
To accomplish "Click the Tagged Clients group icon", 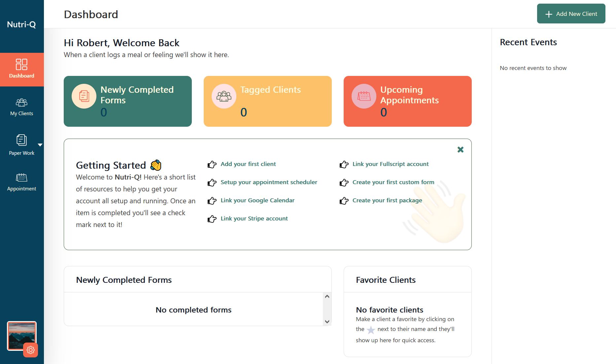I will (224, 96).
